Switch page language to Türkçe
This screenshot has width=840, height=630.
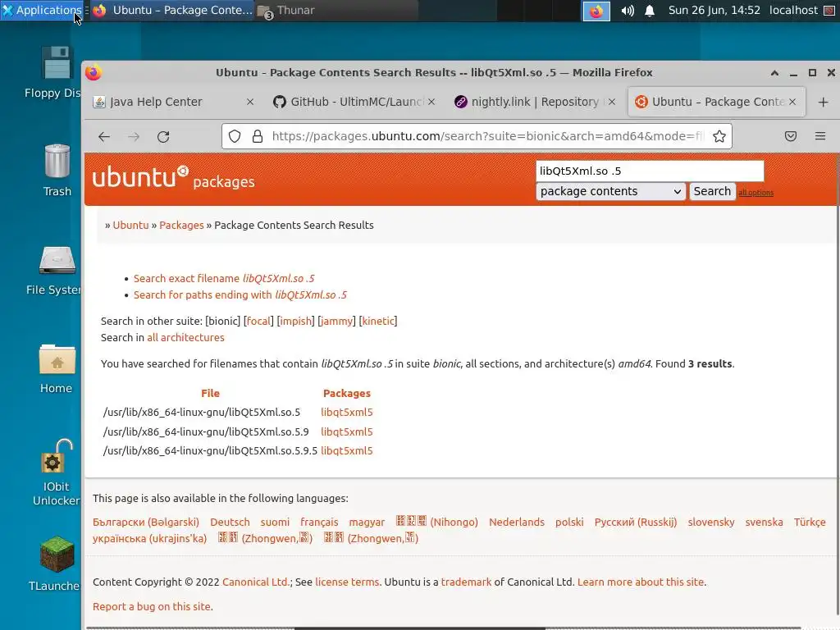810,522
